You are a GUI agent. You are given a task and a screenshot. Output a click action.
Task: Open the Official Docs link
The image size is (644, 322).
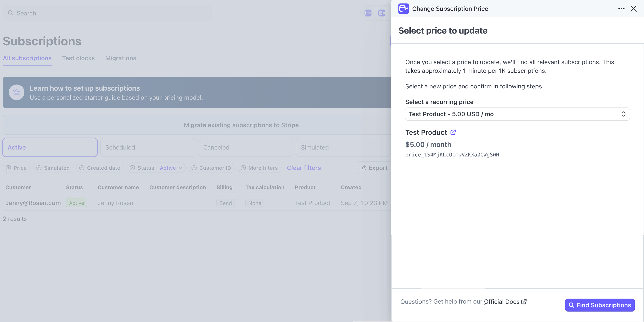tap(502, 301)
